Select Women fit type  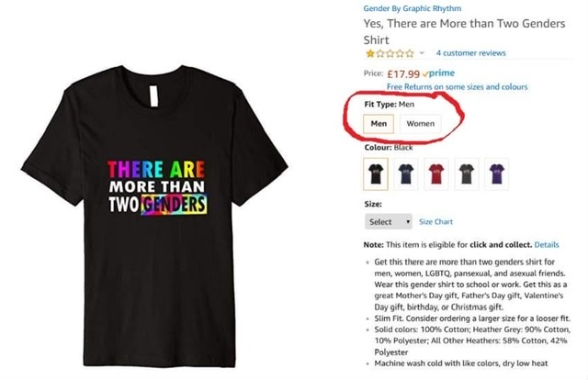[421, 124]
